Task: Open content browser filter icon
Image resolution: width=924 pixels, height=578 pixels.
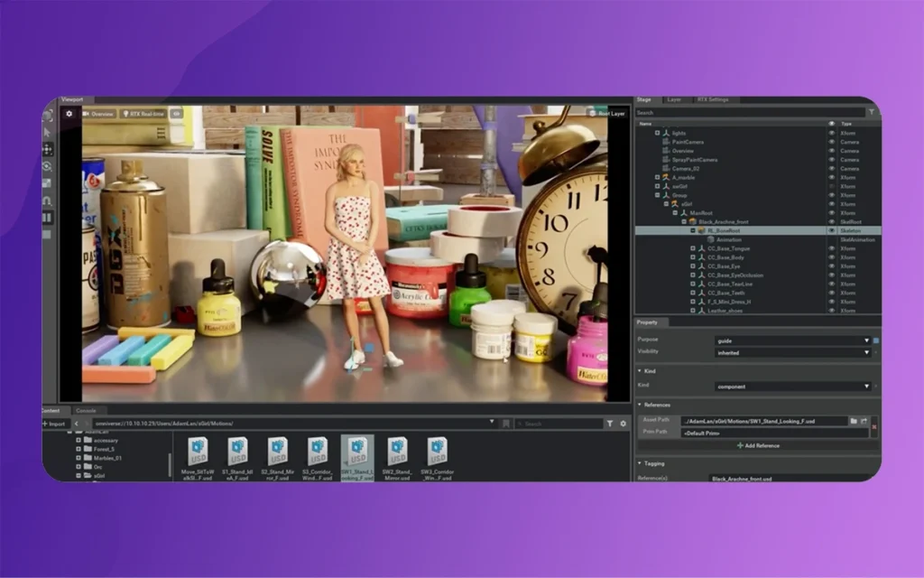Action: [x=610, y=424]
